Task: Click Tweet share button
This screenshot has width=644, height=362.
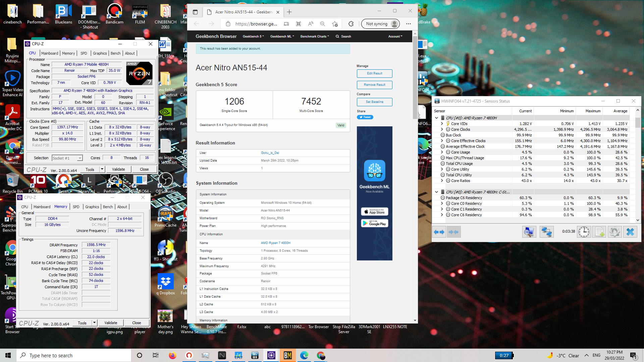Action: point(365,117)
